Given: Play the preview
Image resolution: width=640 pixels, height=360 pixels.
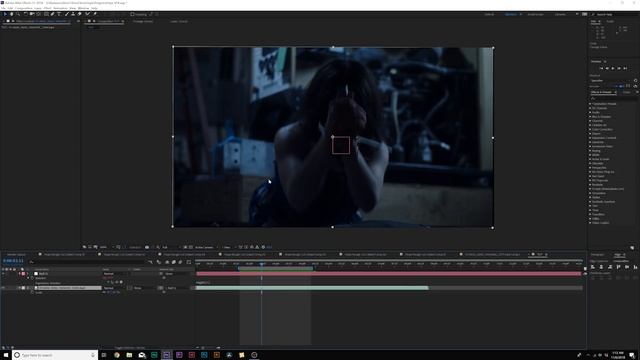Looking at the screenshot, I should point(613,68).
